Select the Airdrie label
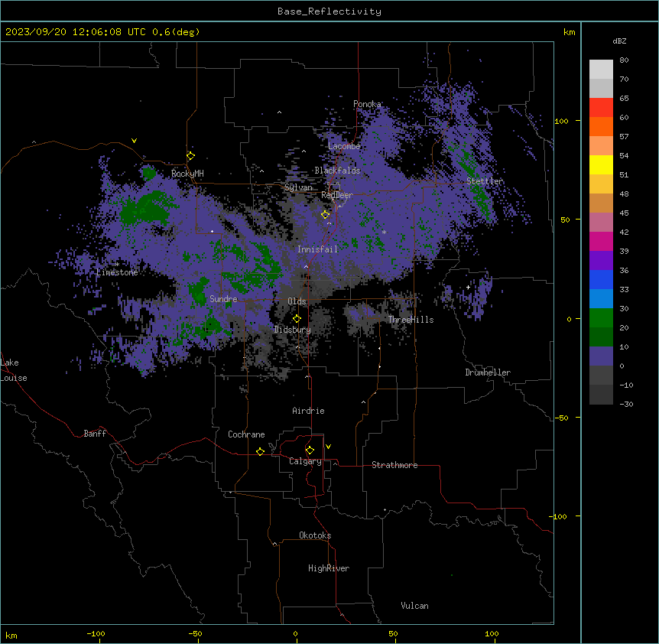Image resolution: width=659 pixels, height=644 pixels. point(309,411)
